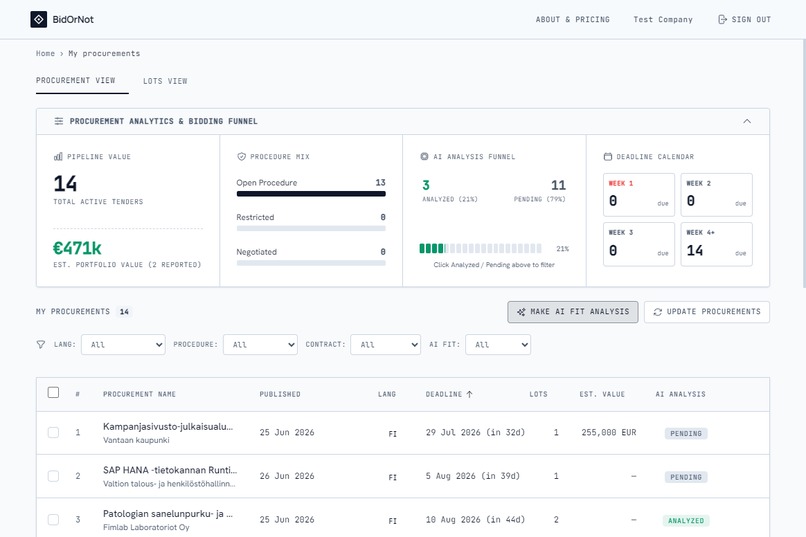Switch to the Lots View tab

[165, 81]
